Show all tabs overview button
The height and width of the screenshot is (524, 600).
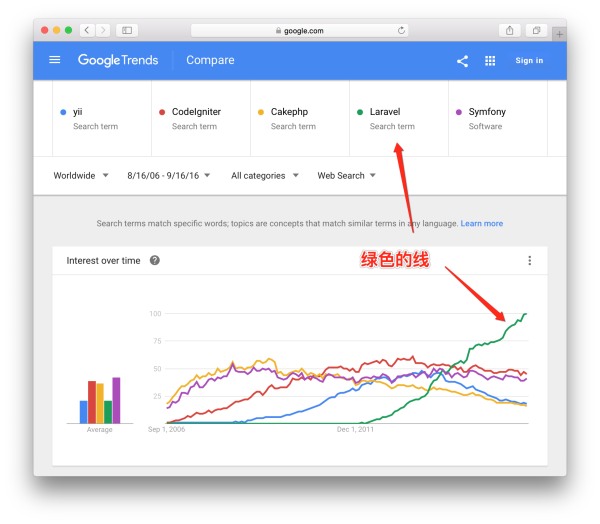536,31
